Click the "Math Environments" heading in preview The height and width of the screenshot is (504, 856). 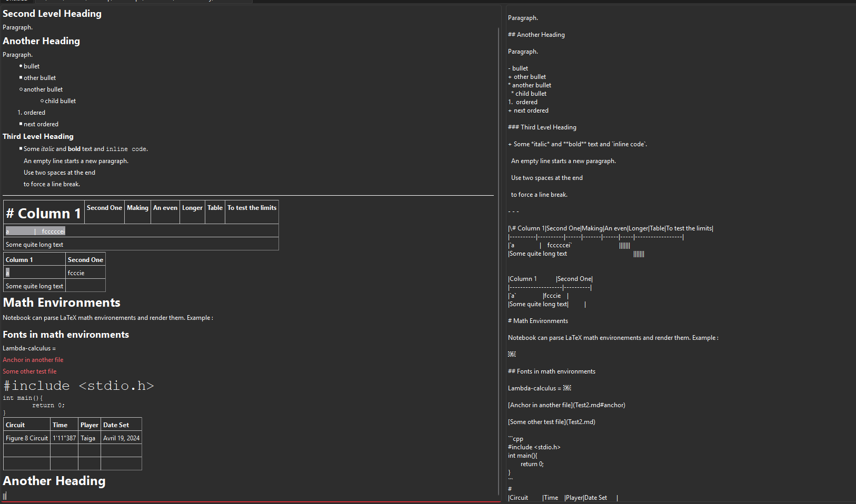(62, 303)
